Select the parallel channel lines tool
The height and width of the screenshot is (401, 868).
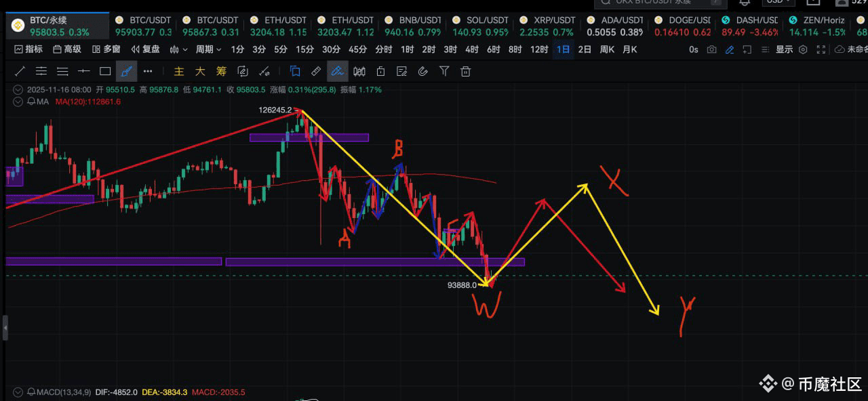tap(41, 71)
